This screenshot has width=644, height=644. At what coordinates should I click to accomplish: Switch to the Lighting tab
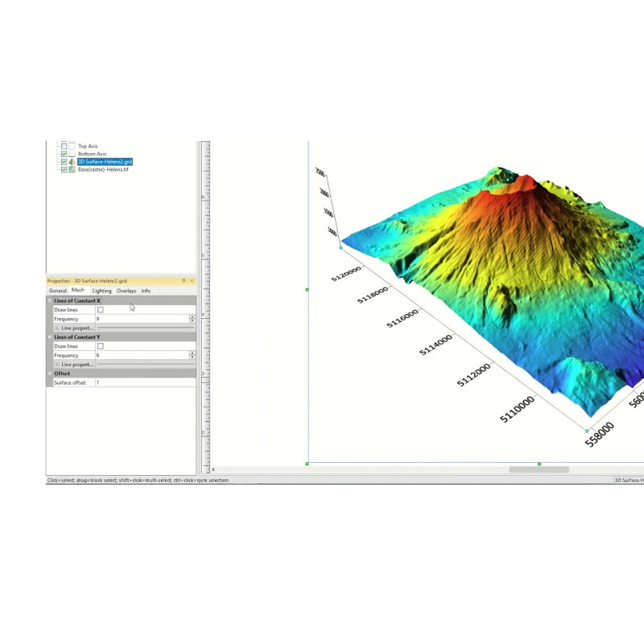click(101, 291)
